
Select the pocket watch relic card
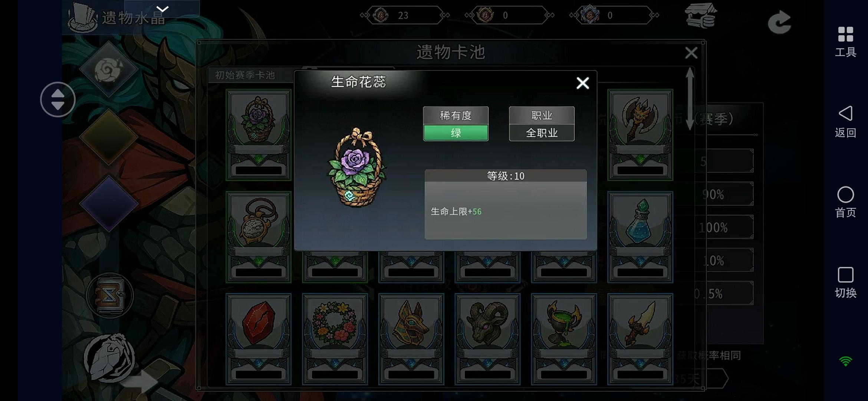[259, 237]
